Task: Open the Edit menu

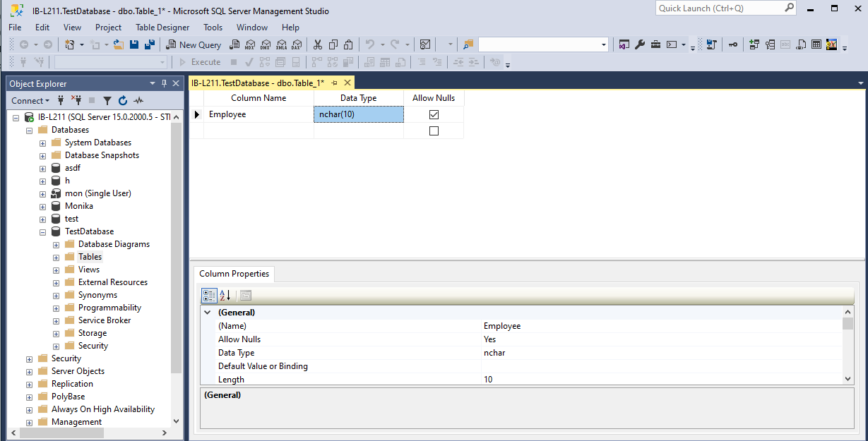Action: [42, 28]
